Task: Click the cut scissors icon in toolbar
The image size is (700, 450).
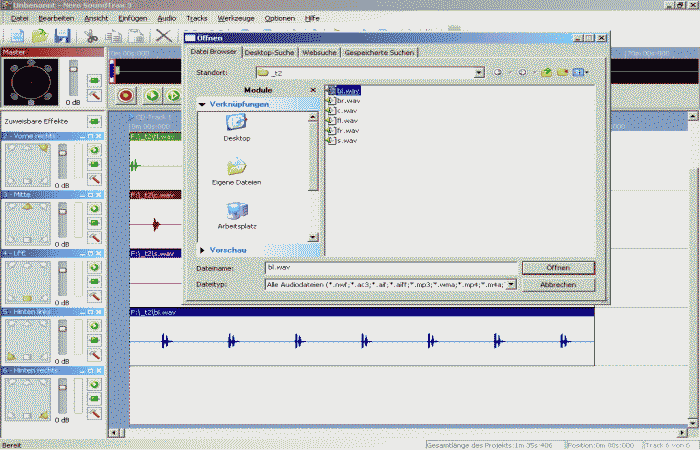Action: tap(91, 36)
